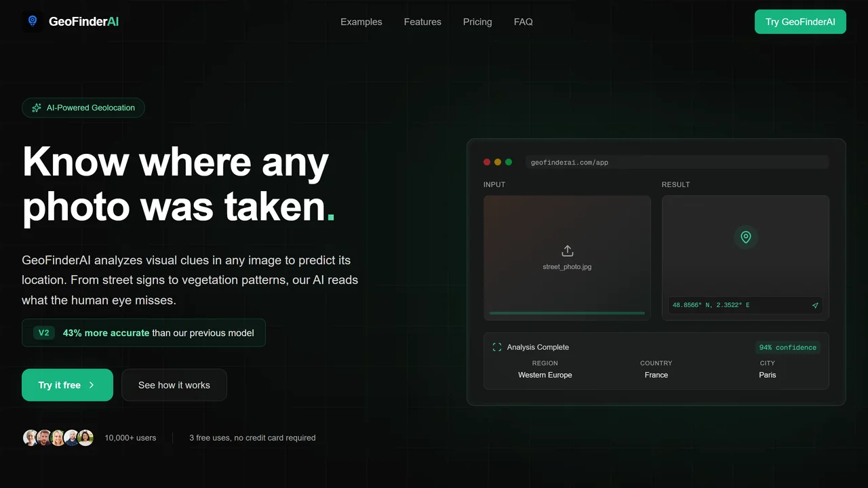Click the Try GeoFinderAI button

(800, 22)
